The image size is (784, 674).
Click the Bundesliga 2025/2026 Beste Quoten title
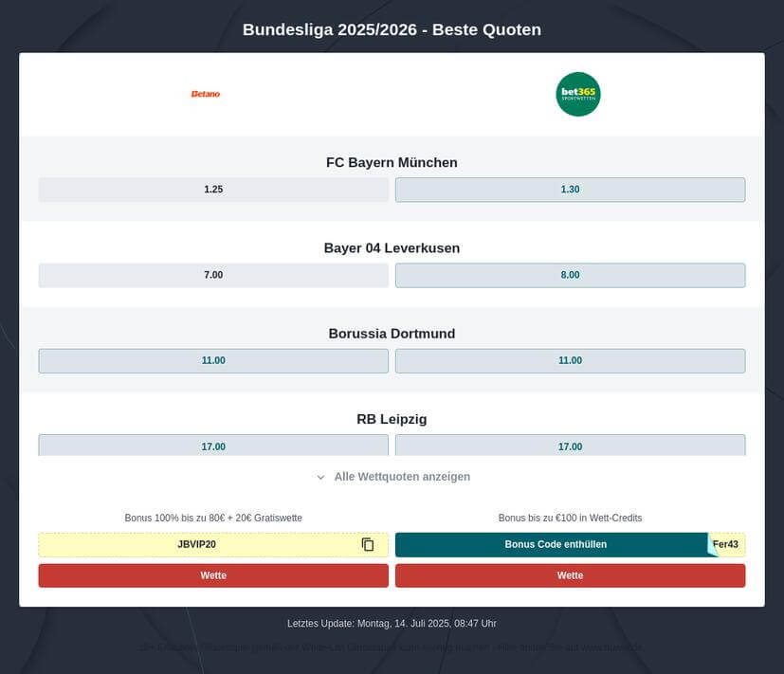pyautogui.click(x=392, y=29)
